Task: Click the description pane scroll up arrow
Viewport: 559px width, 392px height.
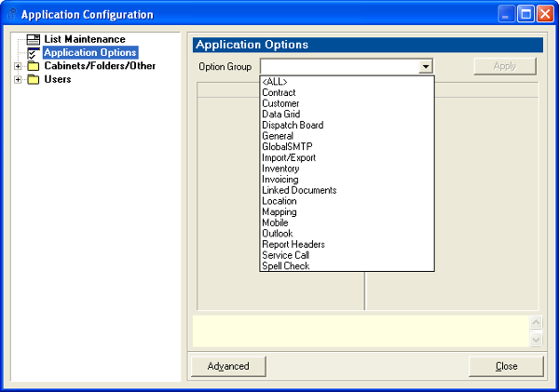Action: pyautogui.click(x=536, y=322)
